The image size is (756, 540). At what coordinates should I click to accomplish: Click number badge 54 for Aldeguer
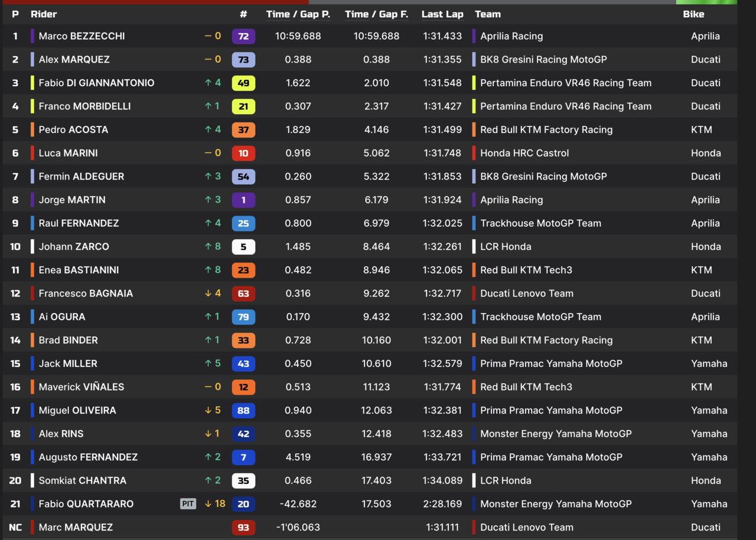243,177
